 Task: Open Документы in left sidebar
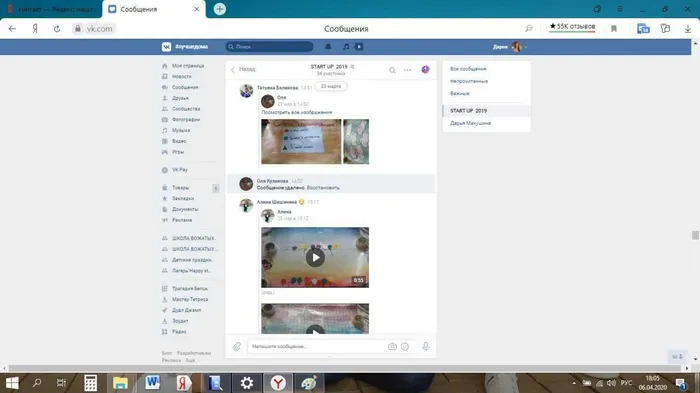185,209
